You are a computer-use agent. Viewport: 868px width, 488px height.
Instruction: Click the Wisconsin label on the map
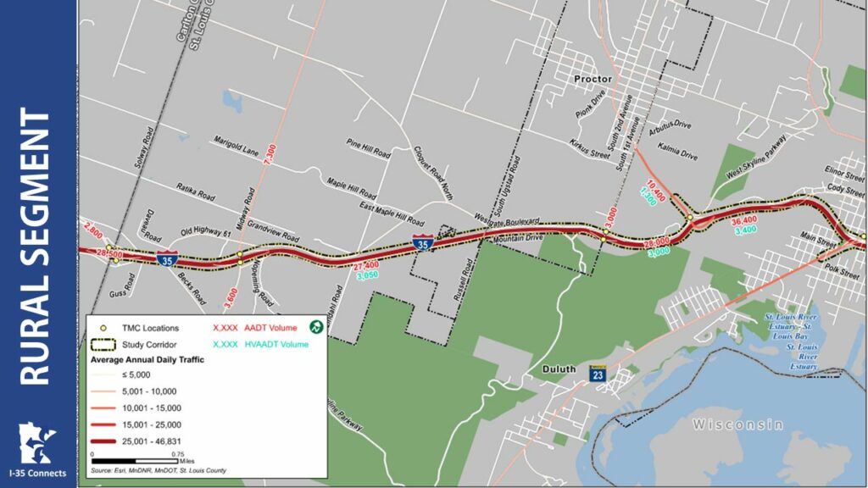pos(738,425)
